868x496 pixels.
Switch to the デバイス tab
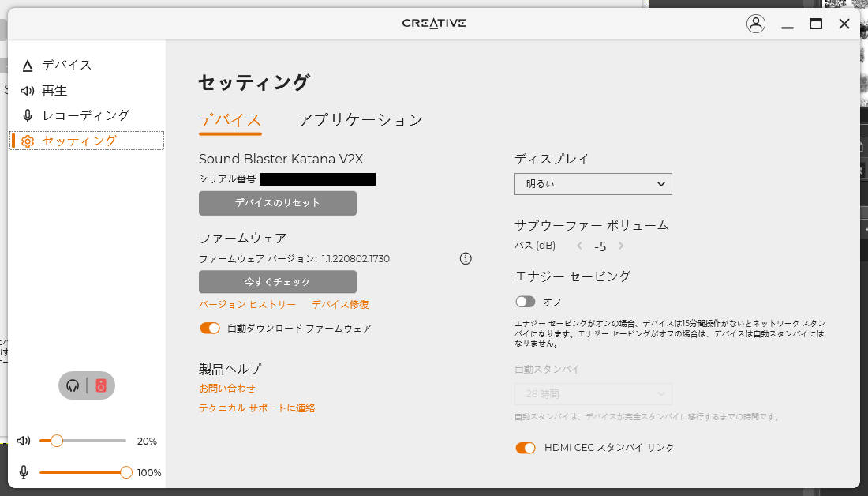pyautogui.click(x=230, y=120)
